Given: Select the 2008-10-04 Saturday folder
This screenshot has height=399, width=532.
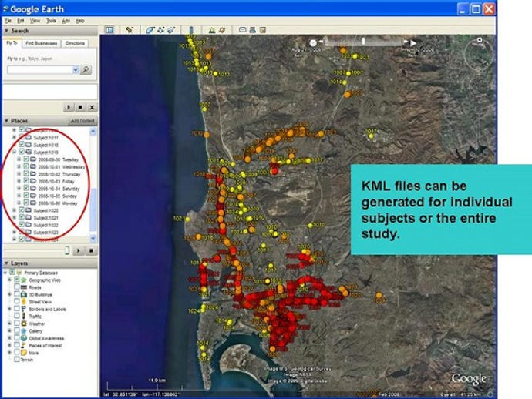Looking at the screenshot, I should tap(59, 189).
